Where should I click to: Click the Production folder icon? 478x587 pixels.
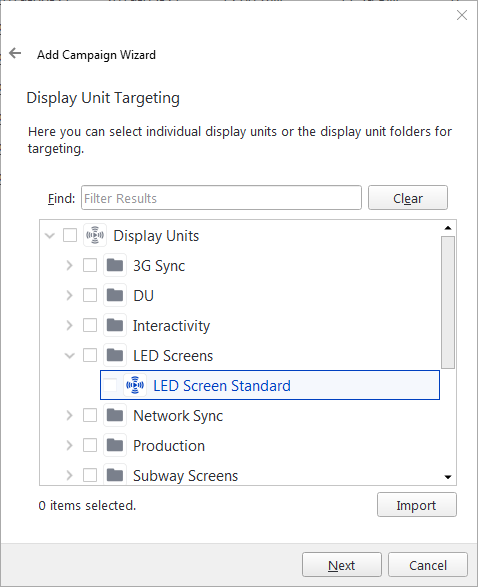115,445
